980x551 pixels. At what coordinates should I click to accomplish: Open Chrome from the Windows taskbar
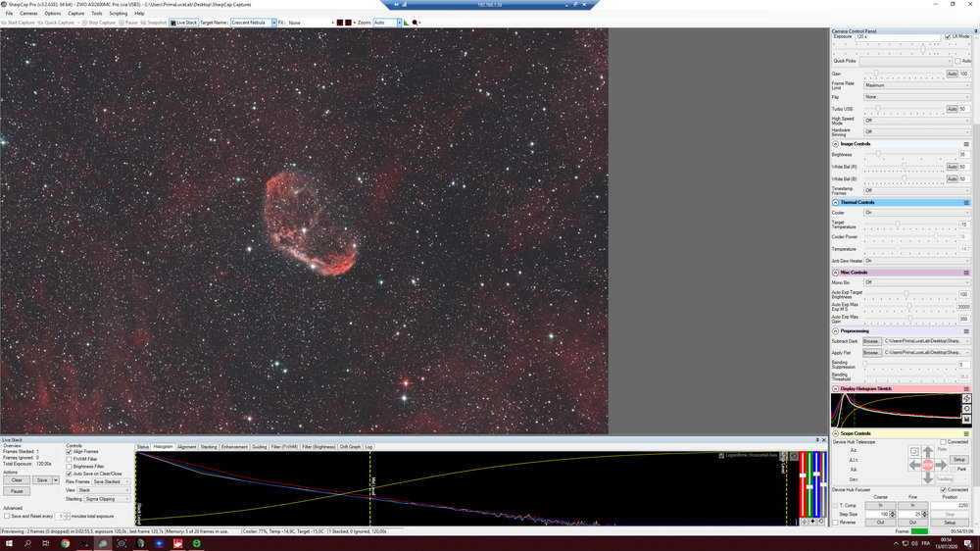click(x=65, y=543)
